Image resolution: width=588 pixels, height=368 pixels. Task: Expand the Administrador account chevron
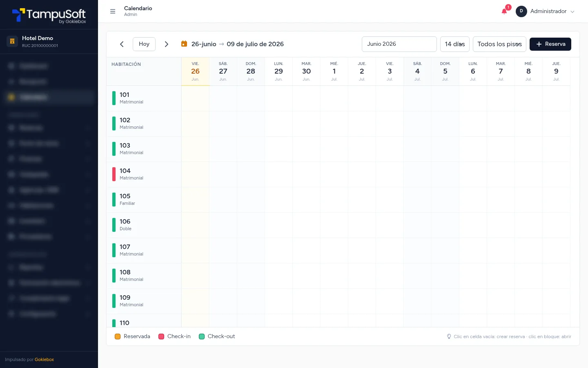pyautogui.click(x=572, y=11)
